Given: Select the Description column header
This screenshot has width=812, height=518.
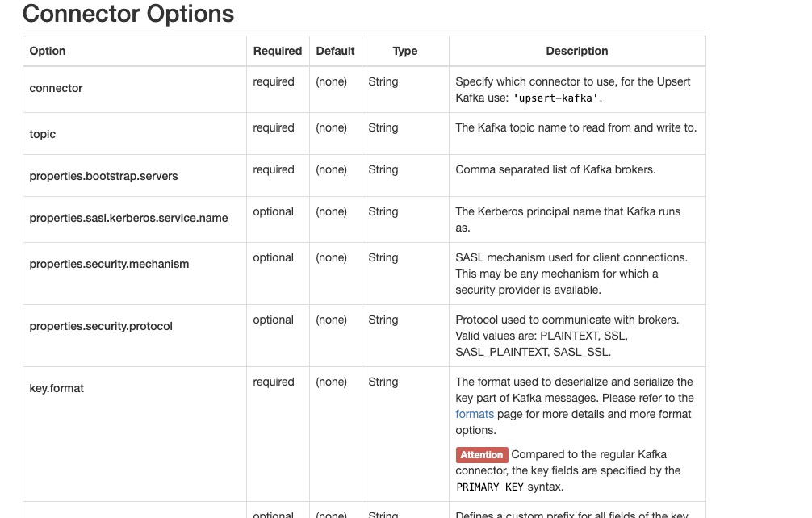Looking at the screenshot, I should pos(576,51).
